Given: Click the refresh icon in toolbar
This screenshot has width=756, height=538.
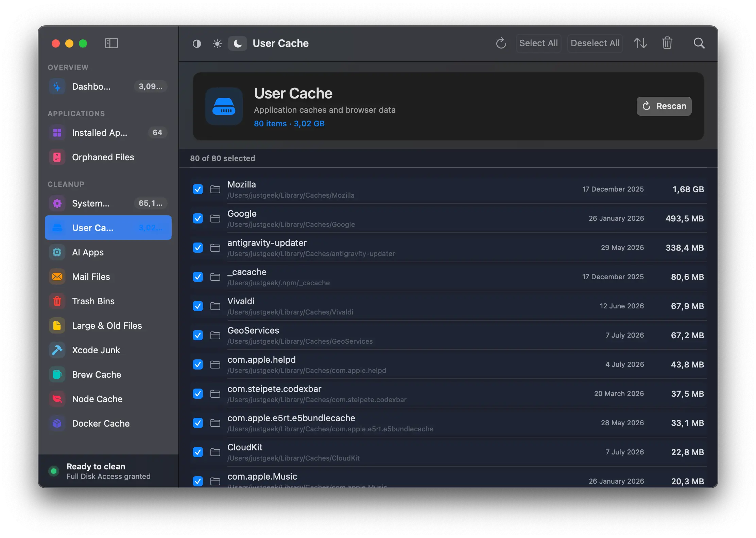Looking at the screenshot, I should (x=501, y=43).
